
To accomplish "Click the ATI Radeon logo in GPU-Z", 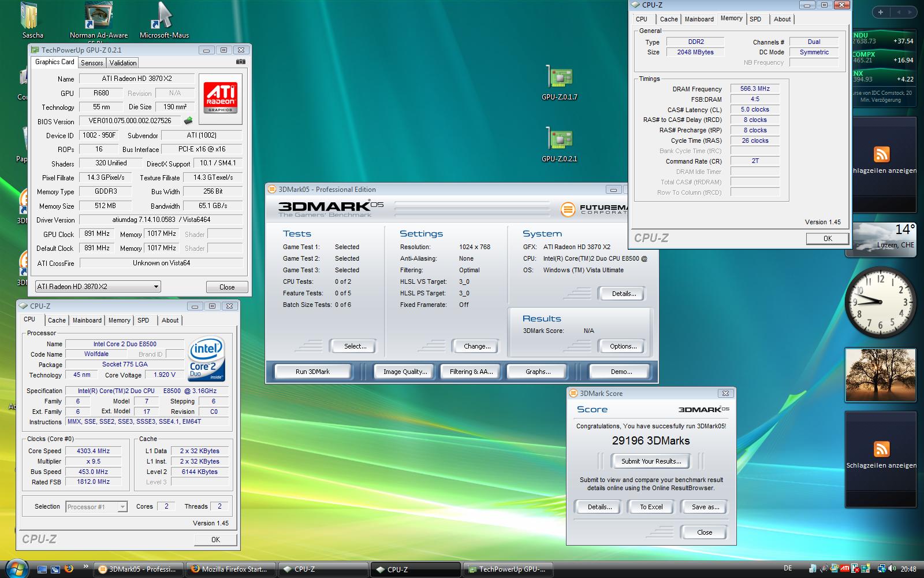I will point(221,98).
